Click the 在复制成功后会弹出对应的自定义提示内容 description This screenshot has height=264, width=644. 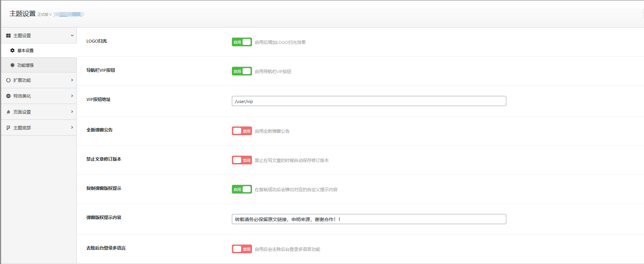click(296, 190)
